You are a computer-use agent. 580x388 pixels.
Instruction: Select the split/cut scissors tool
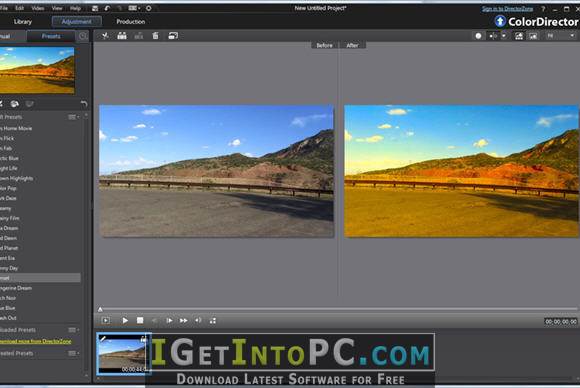[105, 36]
